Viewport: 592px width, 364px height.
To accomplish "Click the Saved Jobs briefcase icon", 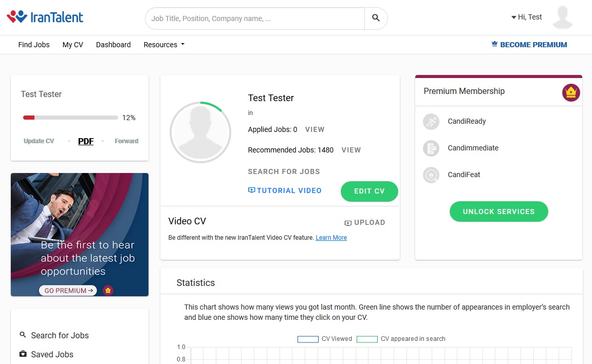I will [23, 354].
